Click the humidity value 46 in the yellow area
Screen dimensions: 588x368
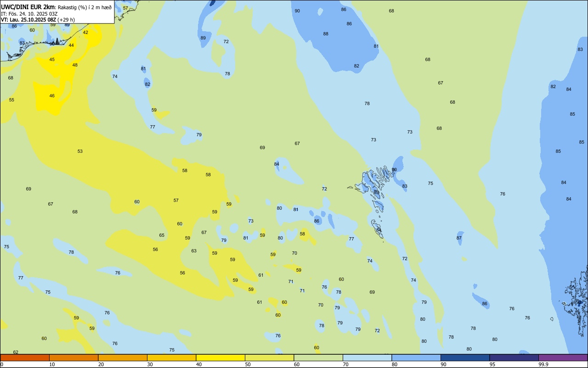click(x=52, y=95)
